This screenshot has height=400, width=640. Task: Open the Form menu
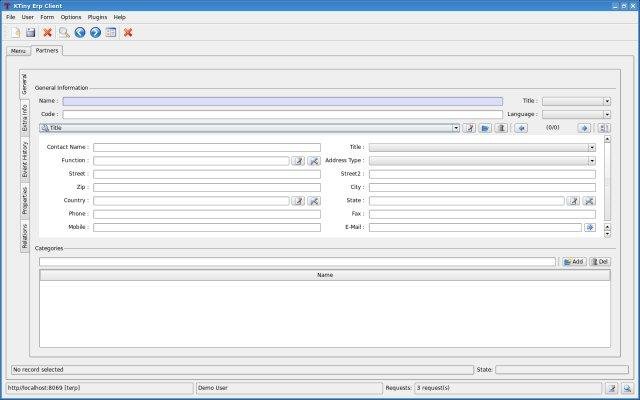coord(47,17)
